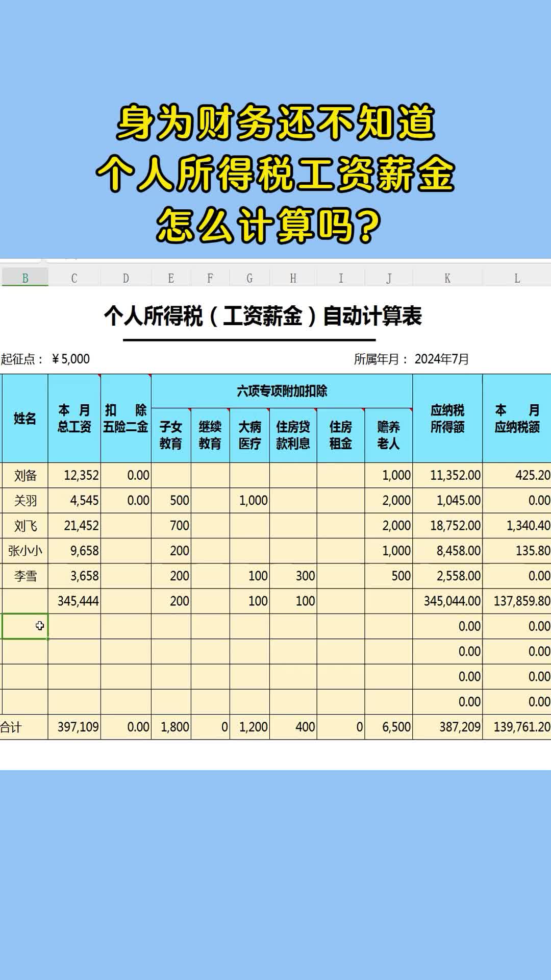Select the salary cell 12,352
The image size is (551, 980).
tap(74, 475)
